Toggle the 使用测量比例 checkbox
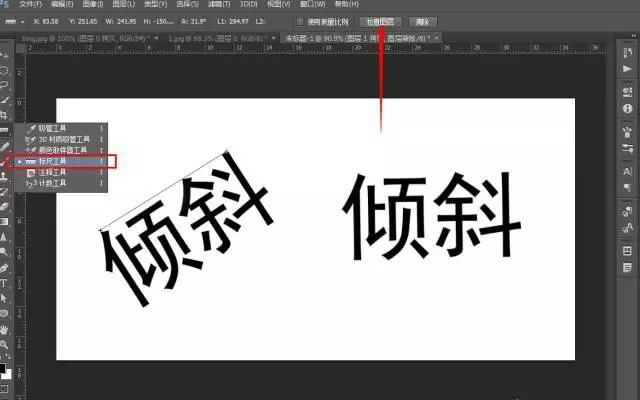Viewport: 640px width, 400px height. (x=300, y=22)
